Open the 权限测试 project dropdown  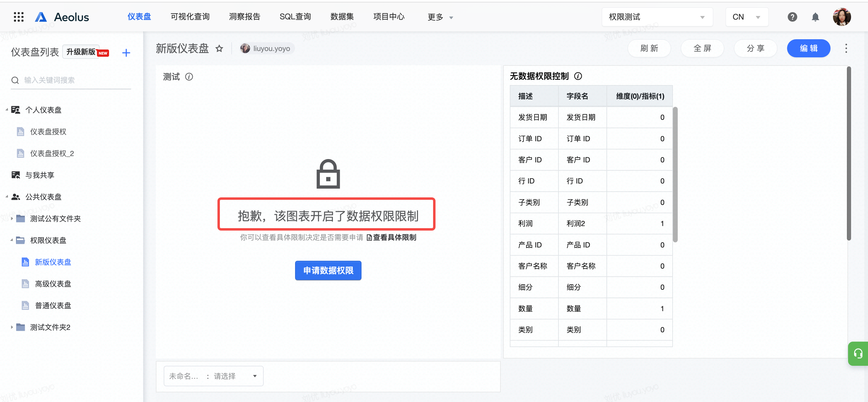[x=657, y=17]
